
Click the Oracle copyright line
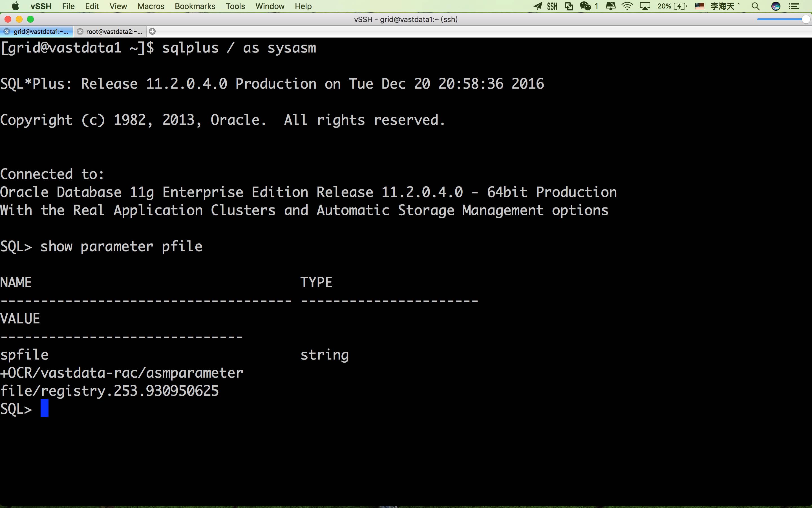[222, 120]
